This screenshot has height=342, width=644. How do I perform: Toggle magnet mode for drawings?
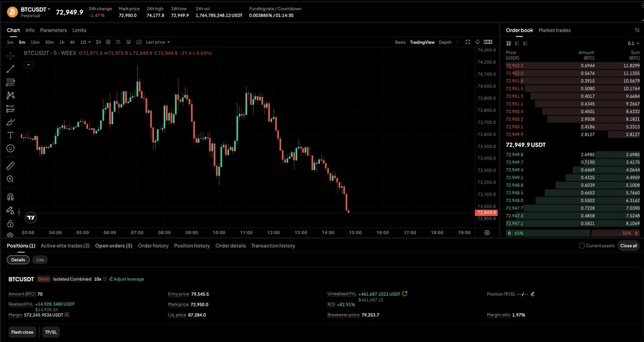click(10, 197)
